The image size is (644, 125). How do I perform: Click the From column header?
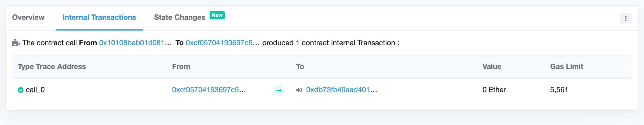tap(181, 67)
